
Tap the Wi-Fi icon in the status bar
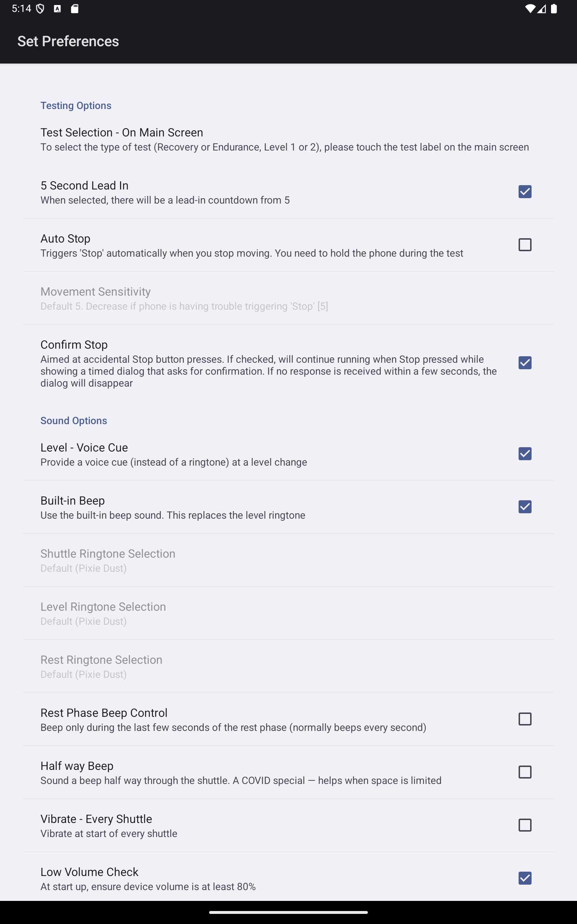tap(530, 8)
